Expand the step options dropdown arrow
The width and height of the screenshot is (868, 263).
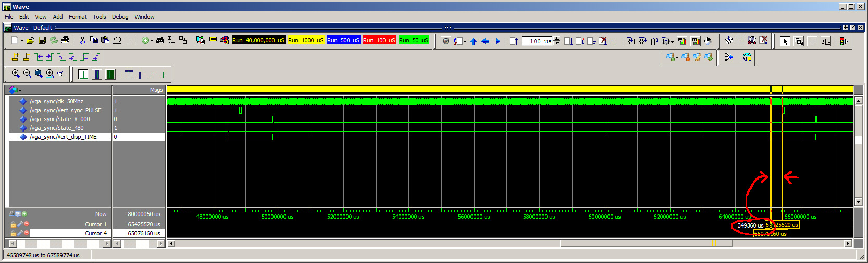coord(672,42)
